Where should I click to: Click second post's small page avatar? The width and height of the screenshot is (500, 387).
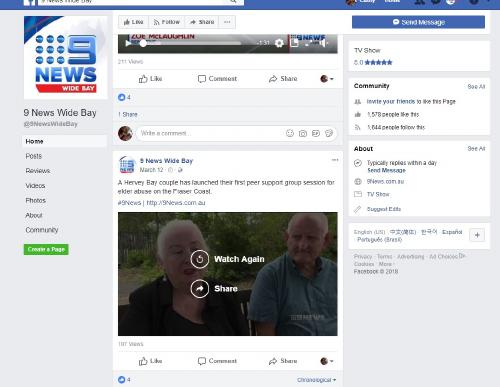pyautogui.click(x=127, y=165)
